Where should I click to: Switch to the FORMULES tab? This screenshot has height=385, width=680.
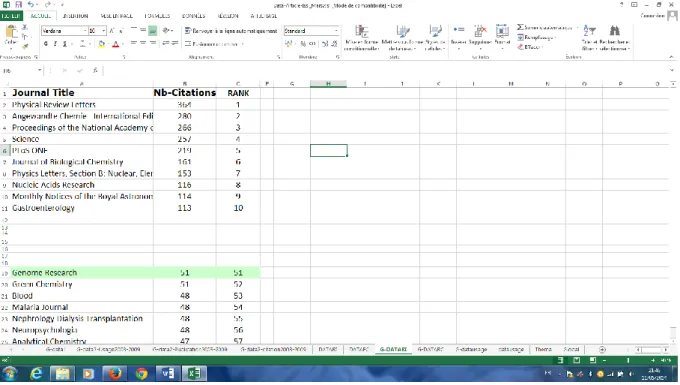coord(157,16)
